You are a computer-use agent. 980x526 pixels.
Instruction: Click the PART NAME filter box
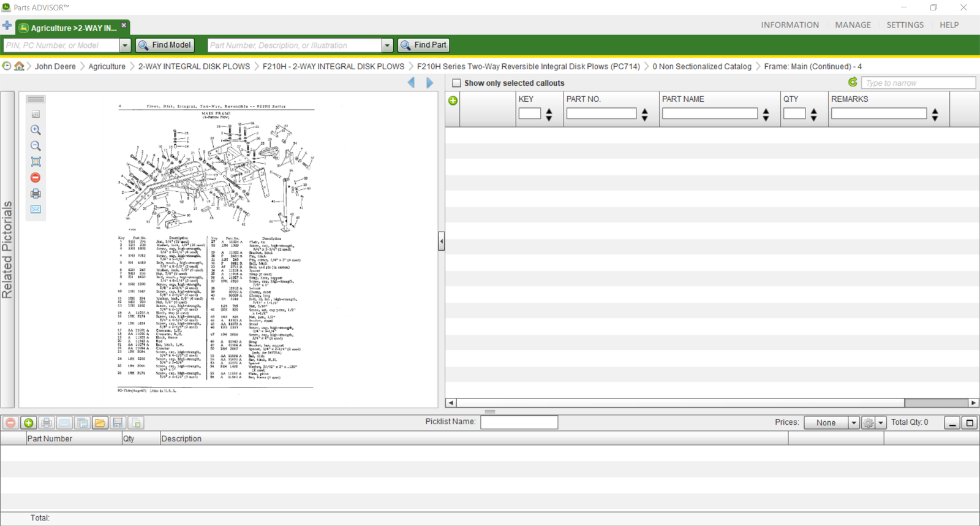(x=709, y=113)
